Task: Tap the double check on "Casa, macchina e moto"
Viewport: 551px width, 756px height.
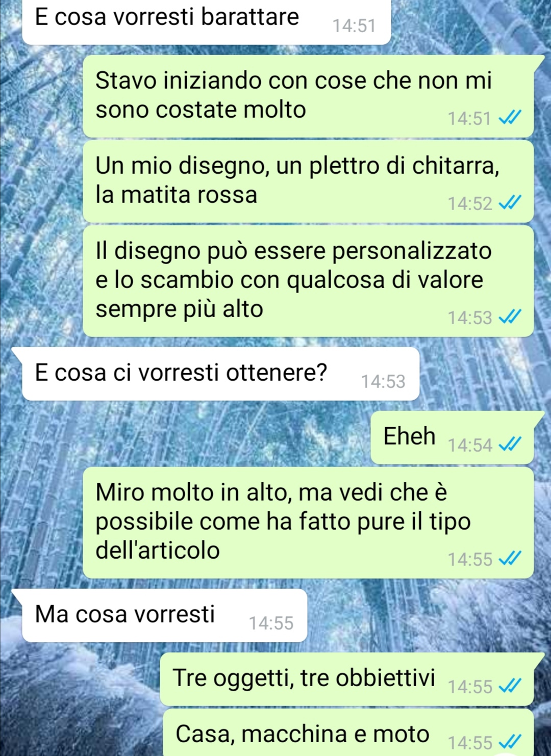Action: (510, 743)
